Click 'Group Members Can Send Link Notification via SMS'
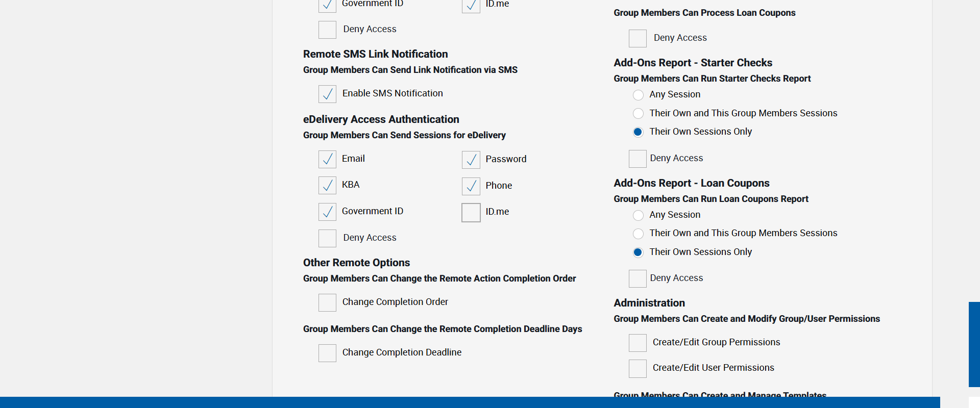Image resolution: width=980 pixels, height=408 pixels. (x=410, y=70)
